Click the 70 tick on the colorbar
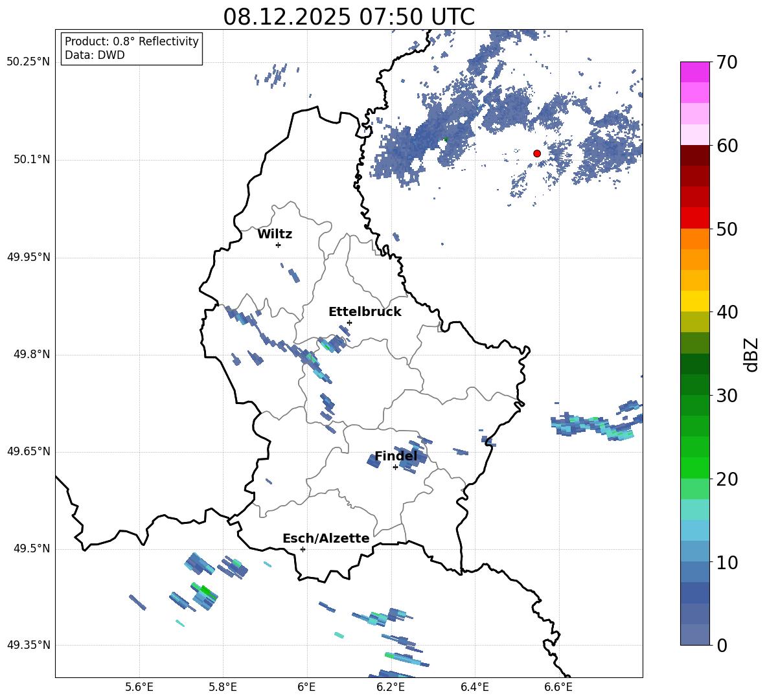This screenshot has height=700, width=767. 727,62
